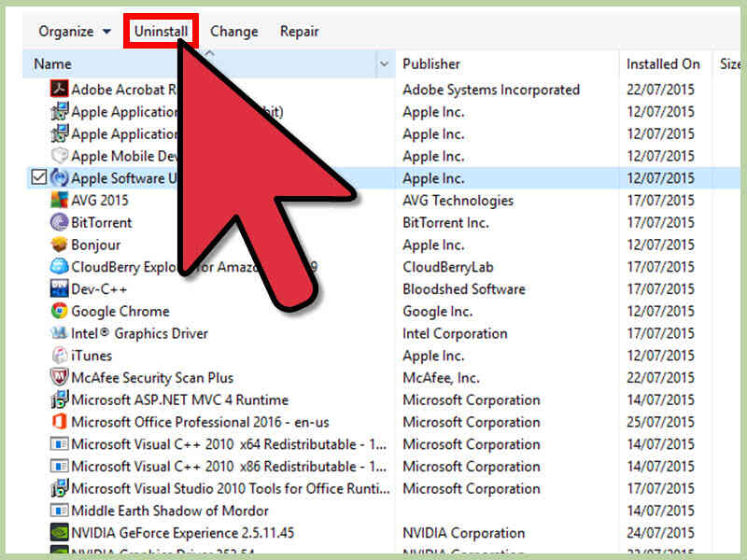Select the AVG 2015 program name

(100, 200)
